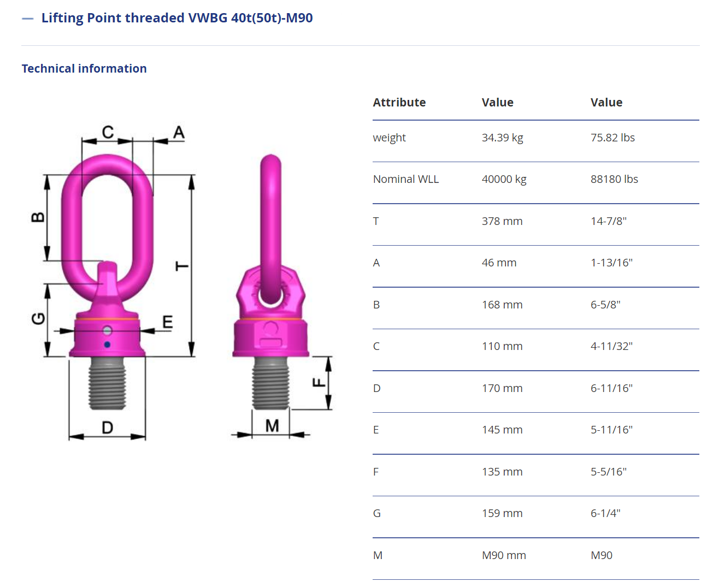Click dimension label G in the diagram
707x588 pixels.
tap(38, 318)
